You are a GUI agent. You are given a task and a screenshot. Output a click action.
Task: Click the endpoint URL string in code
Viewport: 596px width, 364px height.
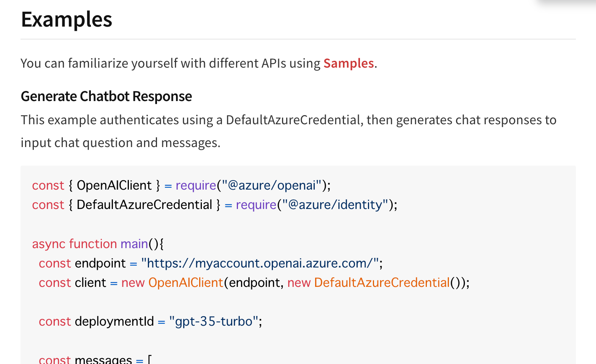click(260, 263)
